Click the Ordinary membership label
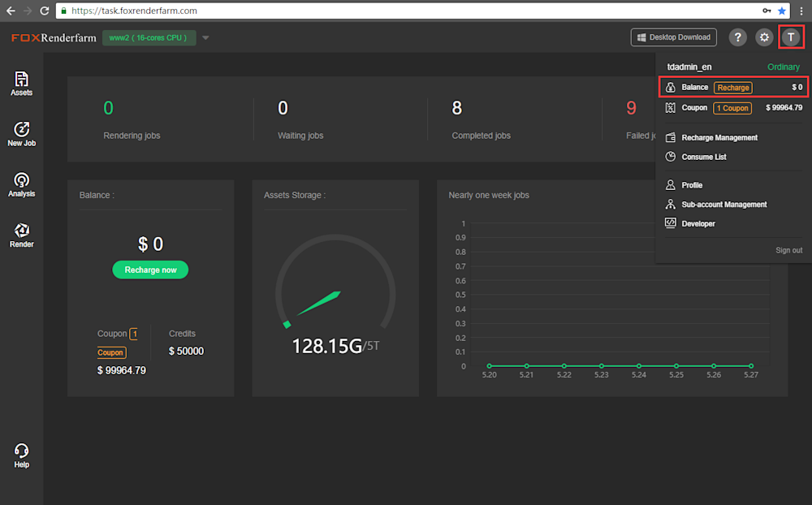The height and width of the screenshot is (505, 812). 784,67
